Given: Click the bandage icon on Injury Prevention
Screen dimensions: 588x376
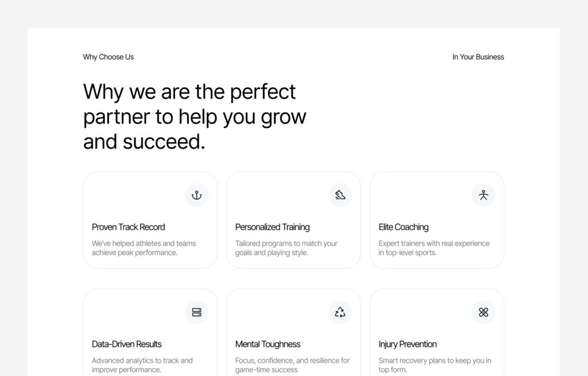Looking at the screenshot, I should 483,312.
